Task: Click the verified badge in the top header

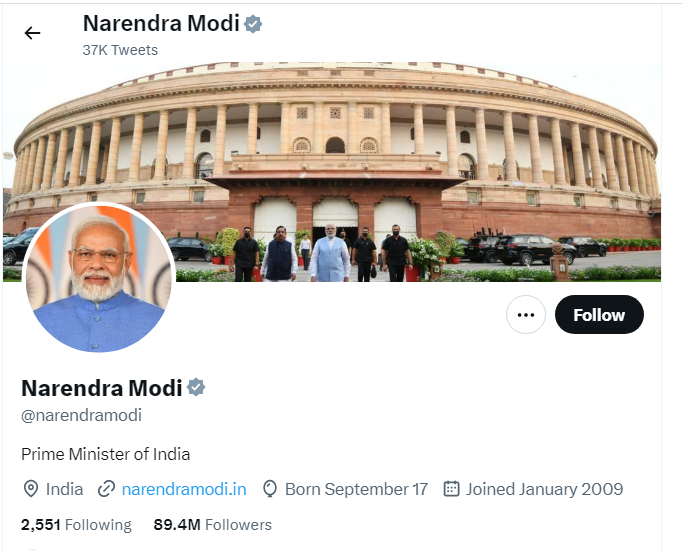Action: [x=254, y=24]
